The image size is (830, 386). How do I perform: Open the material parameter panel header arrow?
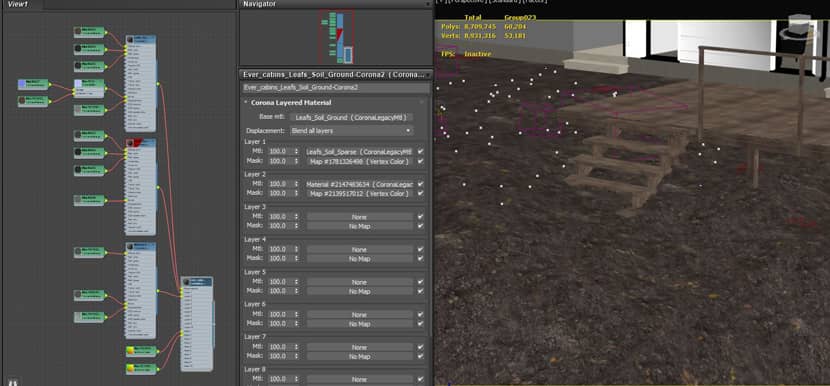click(x=428, y=75)
